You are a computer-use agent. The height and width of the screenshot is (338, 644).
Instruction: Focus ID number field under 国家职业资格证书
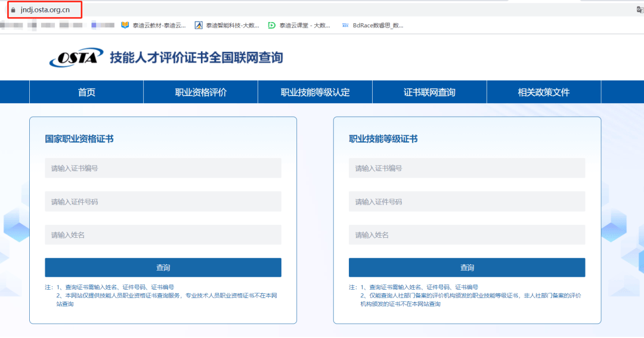click(x=163, y=201)
